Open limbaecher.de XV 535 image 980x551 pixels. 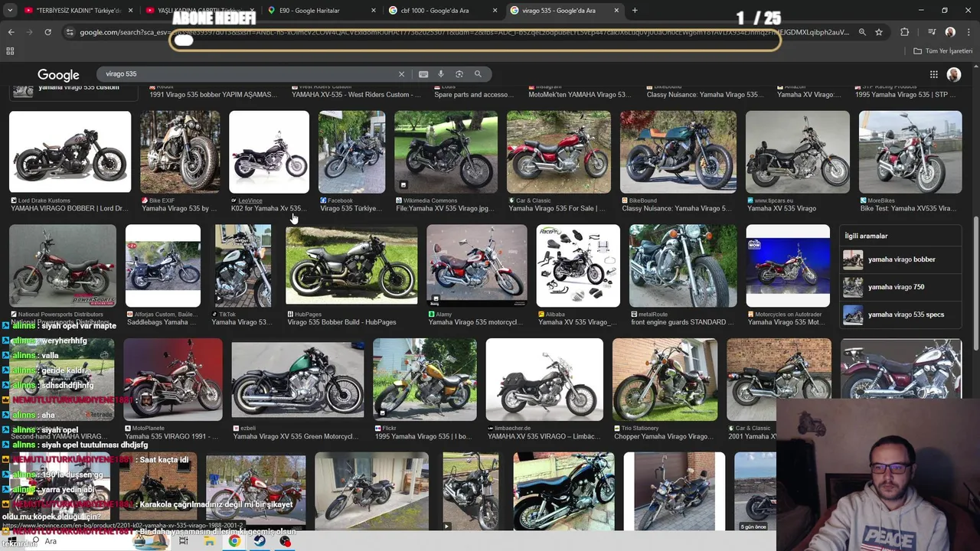tap(544, 380)
